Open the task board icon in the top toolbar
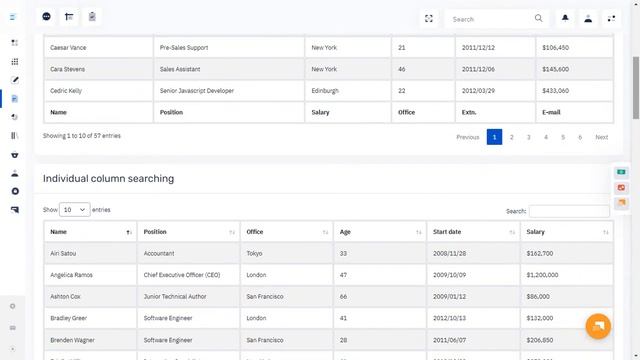The width and height of the screenshot is (640, 360). tap(69, 17)
